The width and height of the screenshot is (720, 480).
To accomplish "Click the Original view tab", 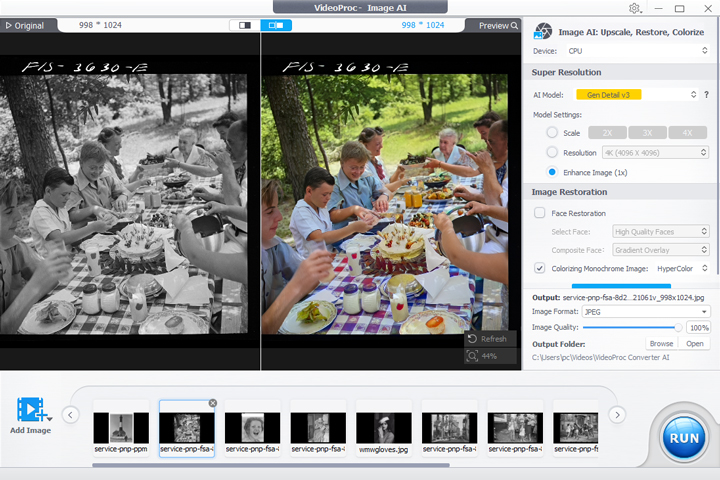I will tap(25, 25).
